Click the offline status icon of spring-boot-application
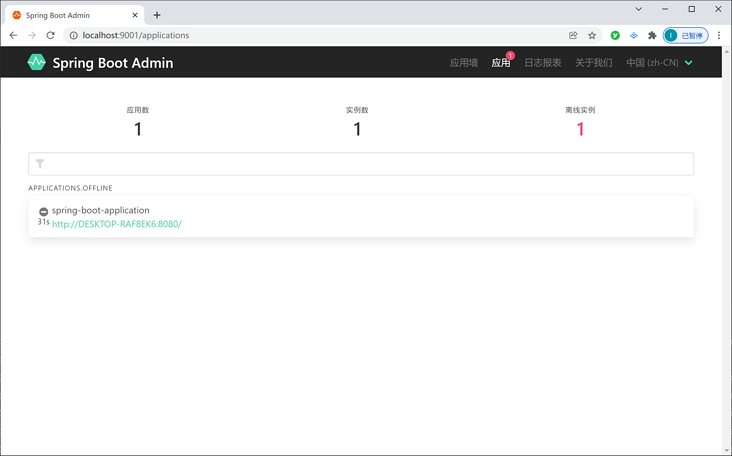Viewport: 732px width, 456px height. 43,211
